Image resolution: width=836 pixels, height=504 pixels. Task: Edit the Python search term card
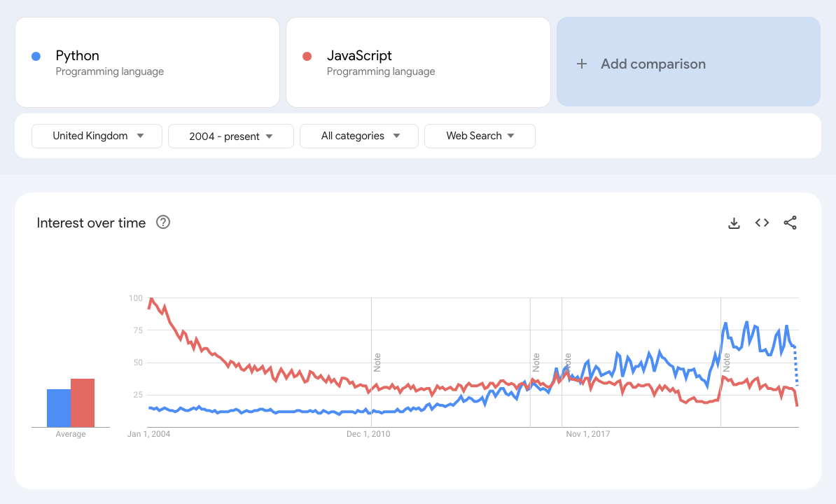[147, 62]
